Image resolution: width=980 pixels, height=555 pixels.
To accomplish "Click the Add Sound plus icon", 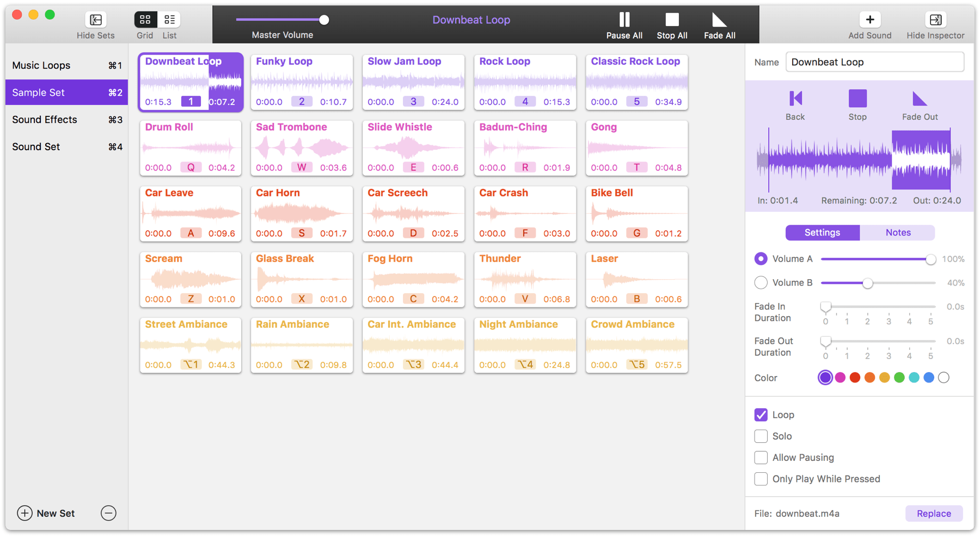I will point(869,20).
